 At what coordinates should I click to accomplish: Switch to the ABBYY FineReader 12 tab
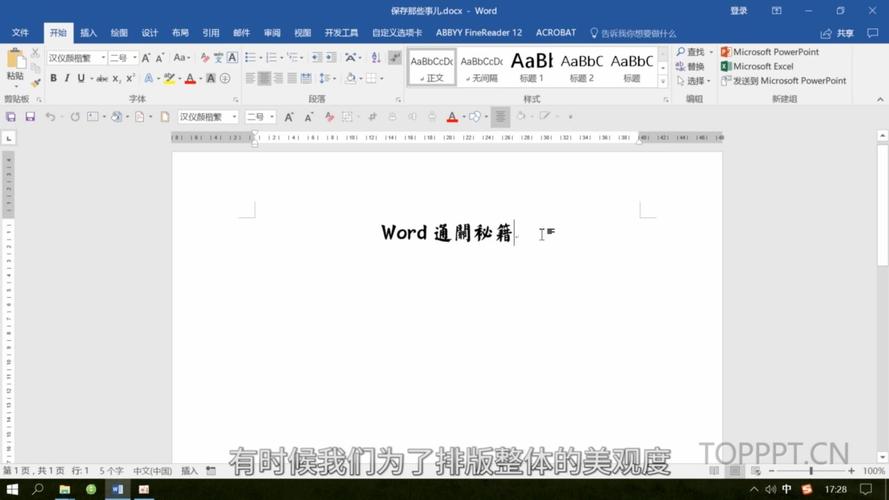[x=479, y=33]
